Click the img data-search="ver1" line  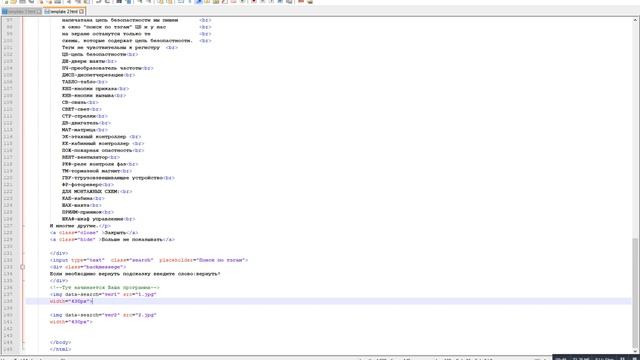[x=103, y=294]
